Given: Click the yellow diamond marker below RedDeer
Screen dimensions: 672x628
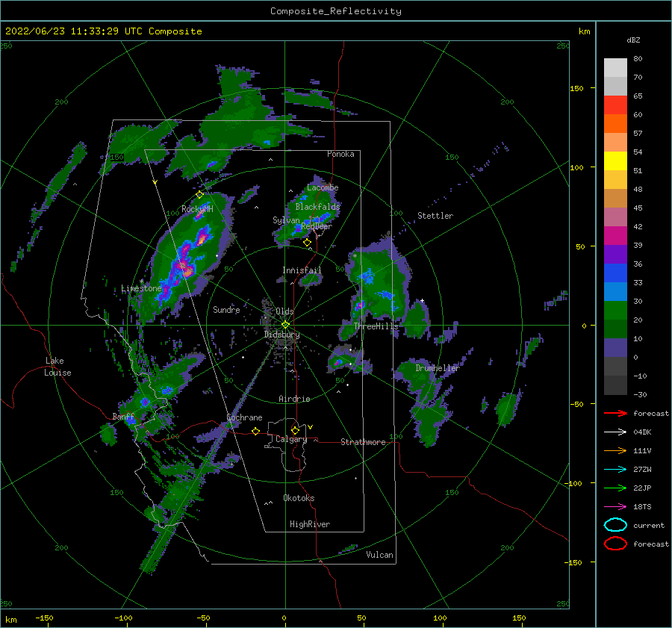Looking at the screenshot, I should pyautogui.click(x=308, y=243).
